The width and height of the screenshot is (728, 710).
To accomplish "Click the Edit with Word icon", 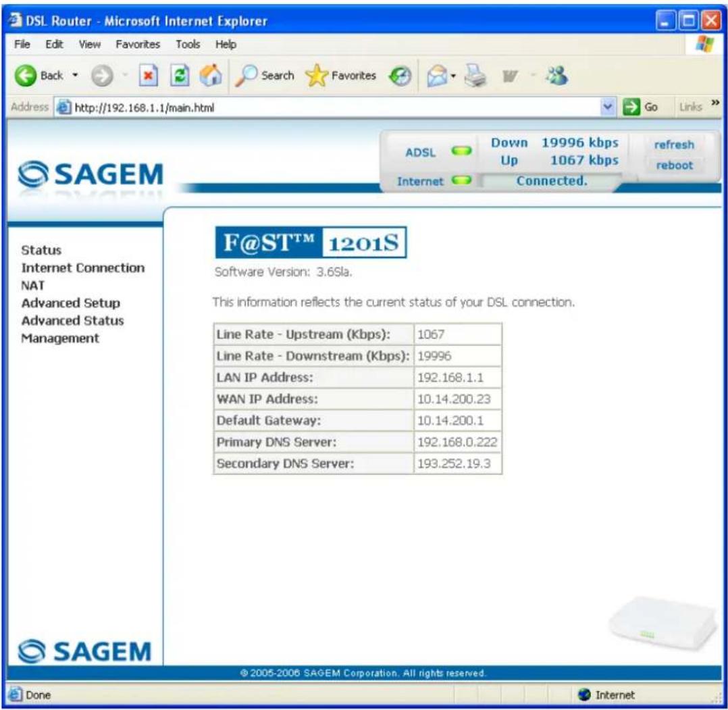I will pos(510,76).
